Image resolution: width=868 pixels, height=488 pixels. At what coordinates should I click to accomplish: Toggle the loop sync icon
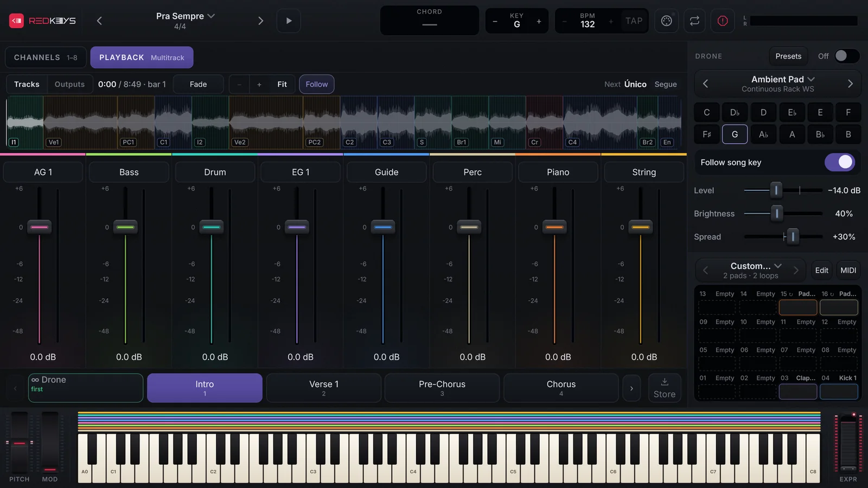point(694,21)
